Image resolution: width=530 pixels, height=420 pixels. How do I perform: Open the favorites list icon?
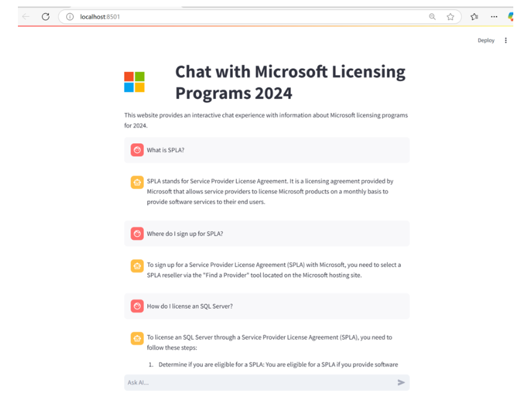point(474,17)
